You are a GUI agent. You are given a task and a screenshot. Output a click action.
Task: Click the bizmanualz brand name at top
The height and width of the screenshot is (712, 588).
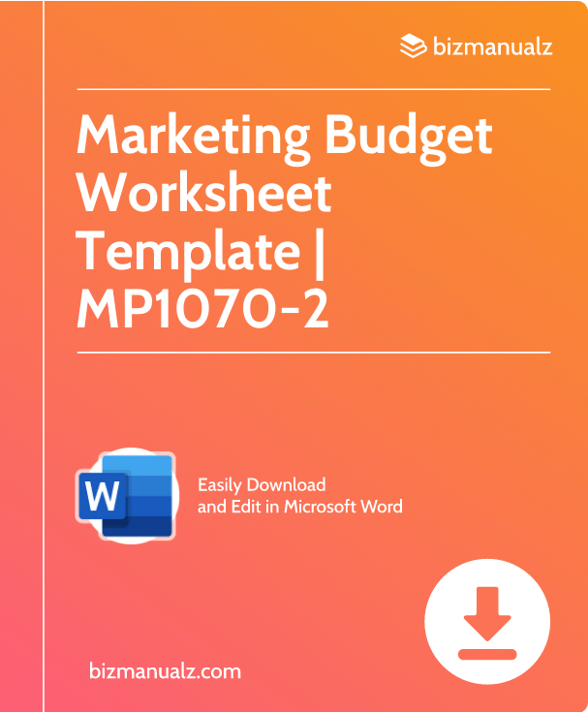click(493, 46)
